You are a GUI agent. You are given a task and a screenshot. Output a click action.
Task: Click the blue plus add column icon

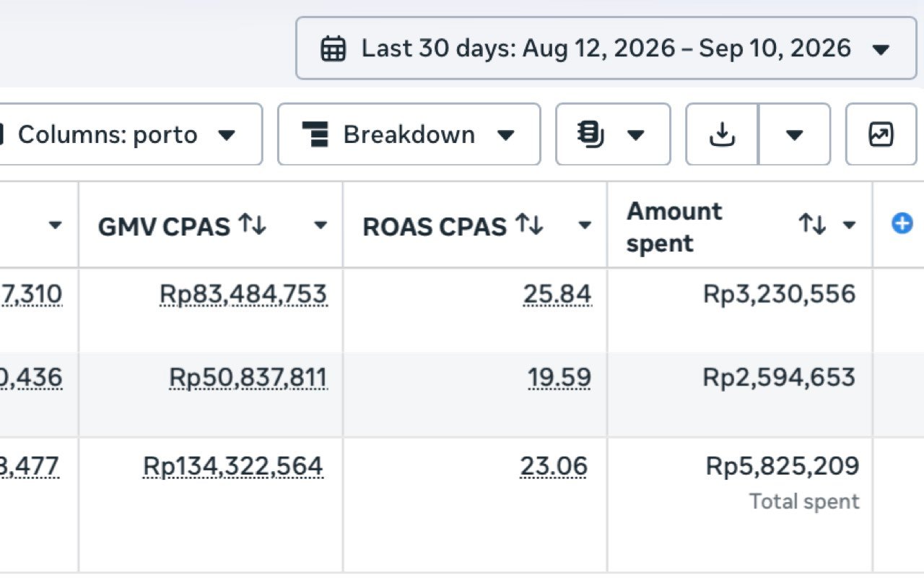[x=902, y=224]
